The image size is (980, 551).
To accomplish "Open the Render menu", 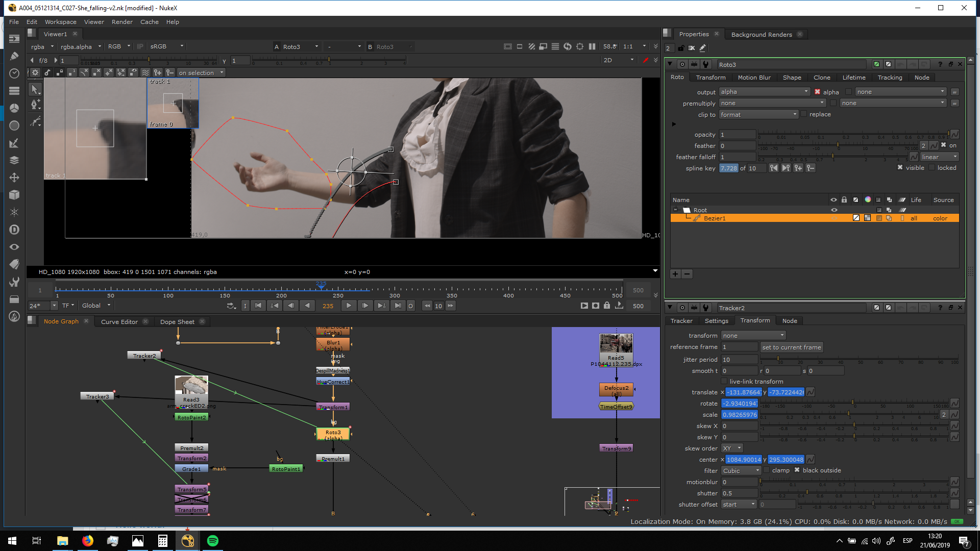I will tap(122, 22).
